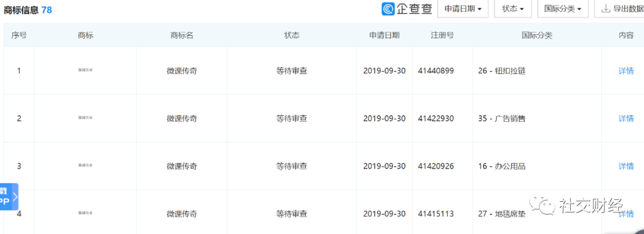
Task: Open 详情 link for 办公用品 row
Action: [626, 166]
